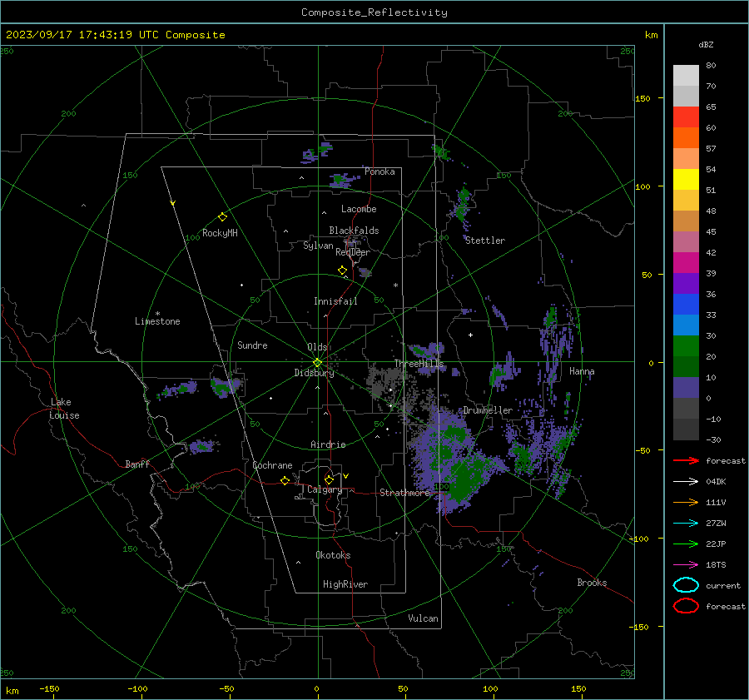
Task: Click the Innisfail town label
Action: 335,301
